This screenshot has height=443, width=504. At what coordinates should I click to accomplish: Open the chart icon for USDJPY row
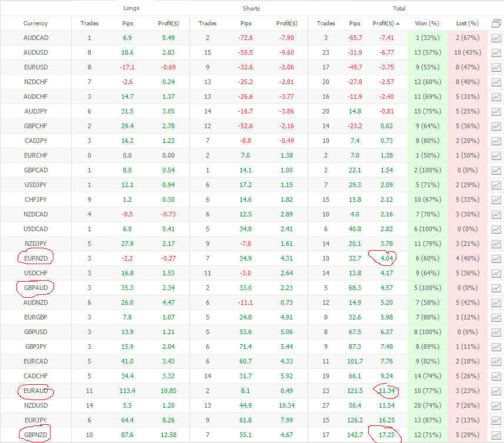click(496, 185)
